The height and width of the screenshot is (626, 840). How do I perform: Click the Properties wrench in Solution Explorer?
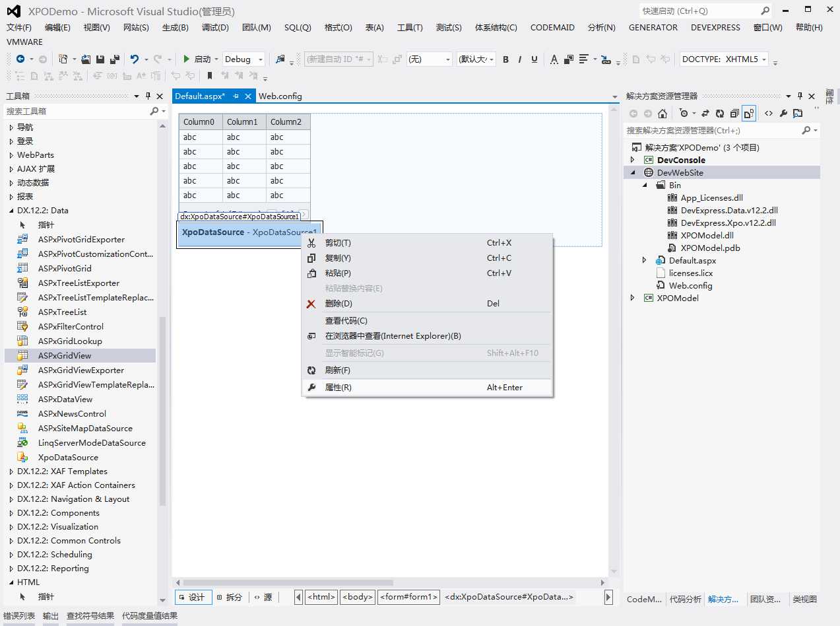tap(783, 114)
